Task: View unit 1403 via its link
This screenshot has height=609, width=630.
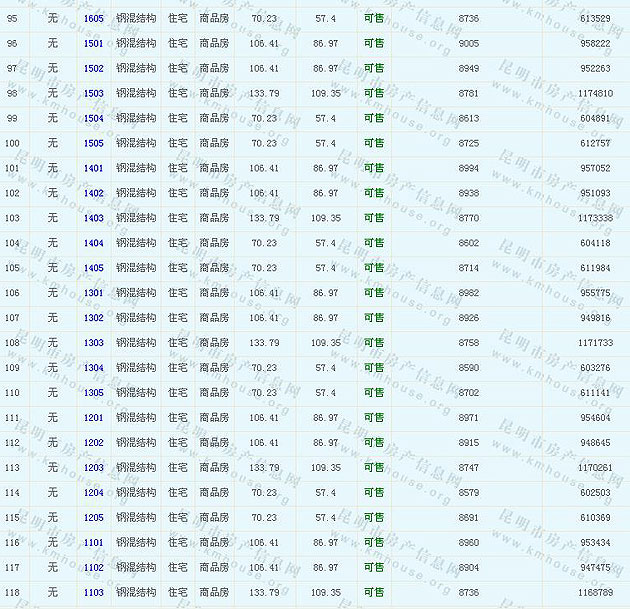Action: [93, 218]
